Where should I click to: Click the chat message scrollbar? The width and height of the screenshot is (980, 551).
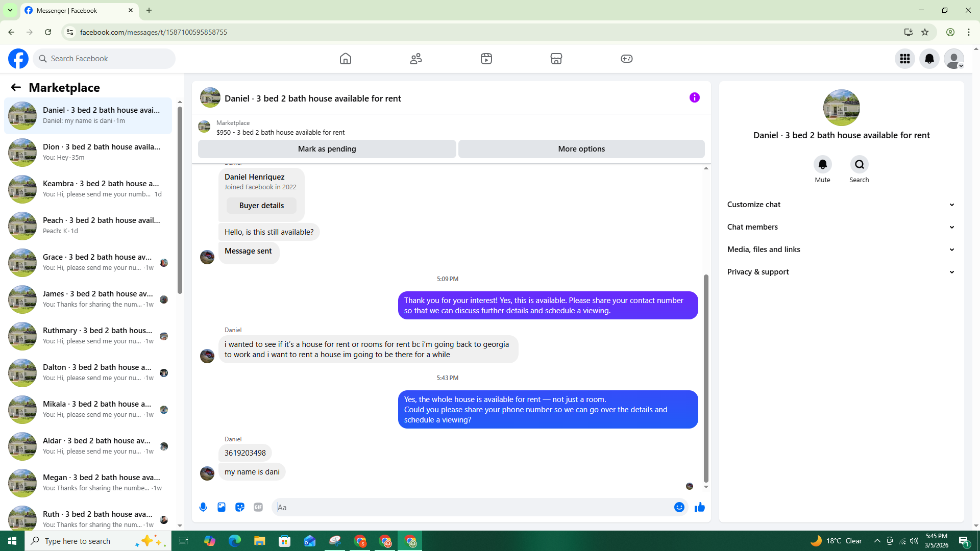(706, 378)
